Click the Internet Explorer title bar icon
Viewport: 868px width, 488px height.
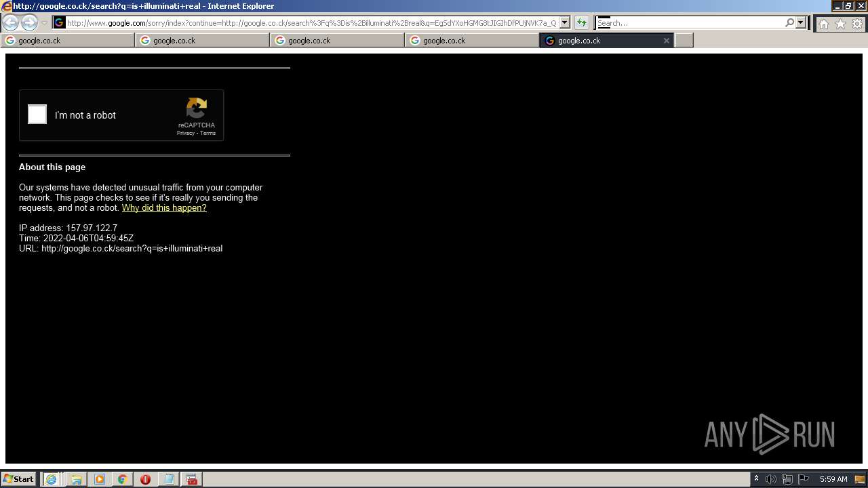[x=7, y=6]
